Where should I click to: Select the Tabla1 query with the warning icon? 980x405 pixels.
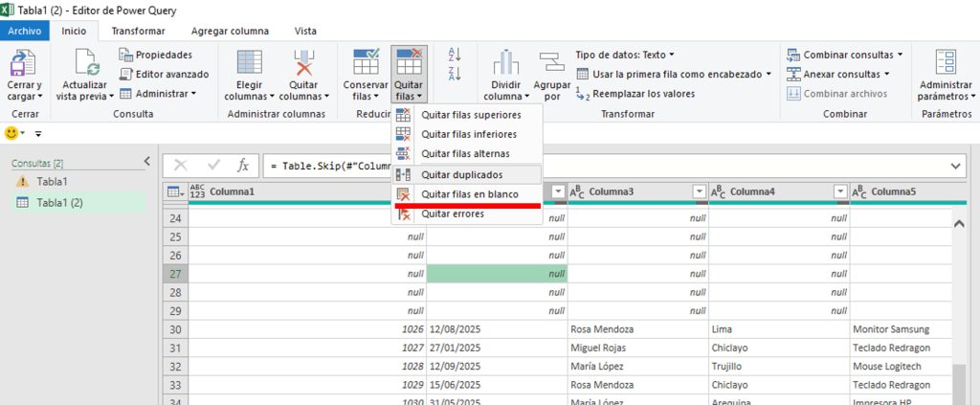click(x=52, y=181)
